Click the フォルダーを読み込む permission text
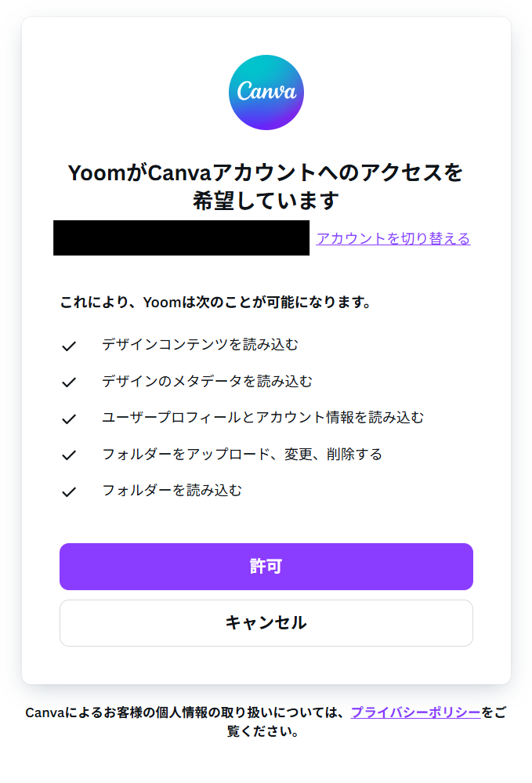532x783 pixels. (x=172, y=491)
